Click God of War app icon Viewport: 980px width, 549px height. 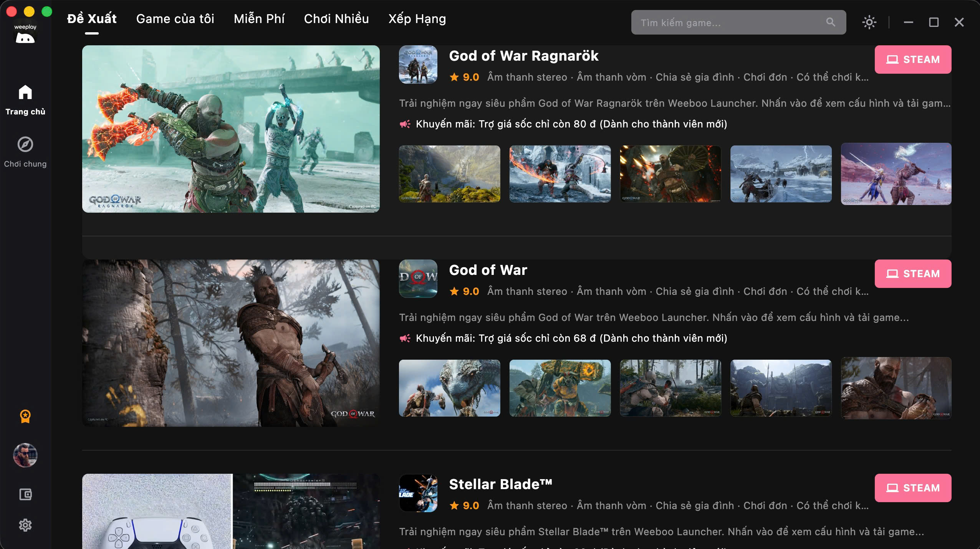point(418,279)
